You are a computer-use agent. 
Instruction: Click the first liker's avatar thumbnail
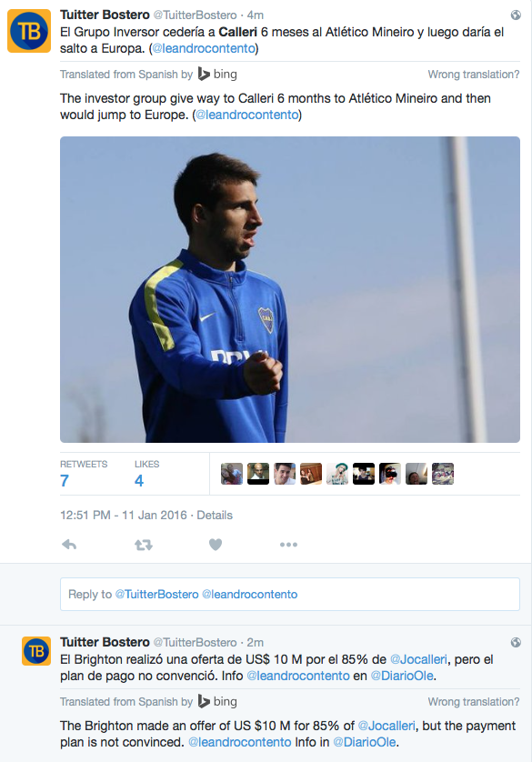pos(232,474)
